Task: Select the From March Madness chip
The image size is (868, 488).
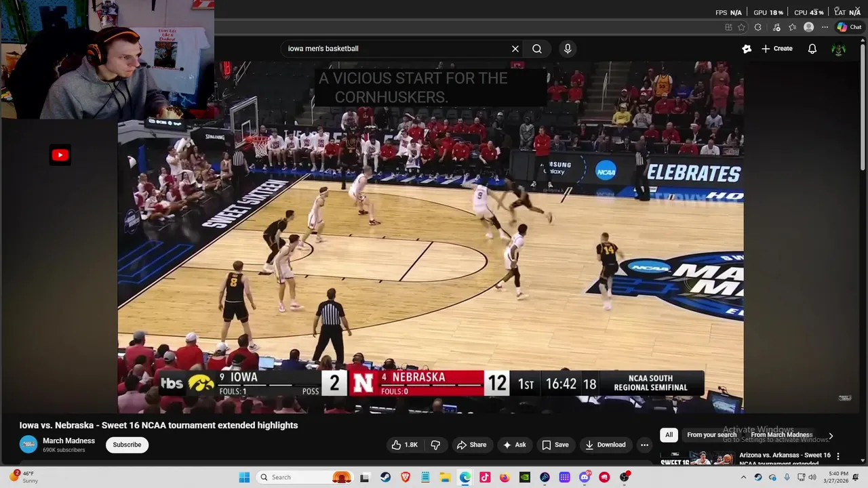Action: [x=781, y=434]
